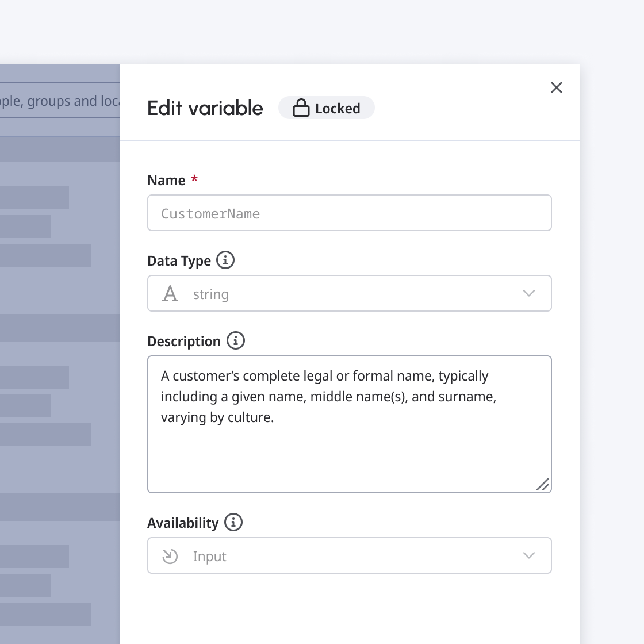
Task: Click the string type letter A icon
Action: 170,294
